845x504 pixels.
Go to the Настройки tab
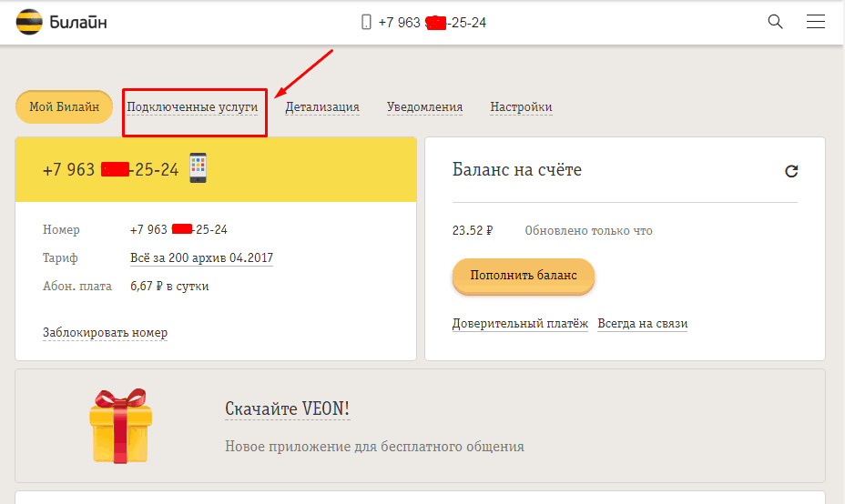click(x=521, y=106)
